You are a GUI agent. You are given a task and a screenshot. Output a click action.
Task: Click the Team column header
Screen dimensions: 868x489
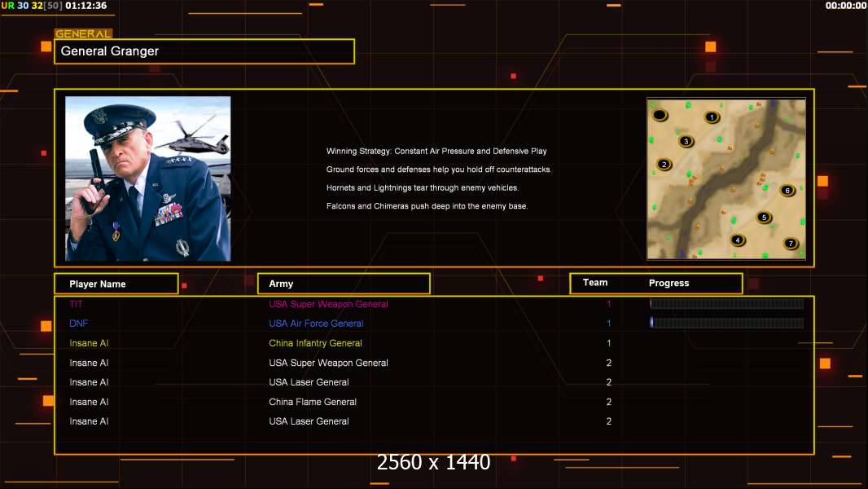595,283
